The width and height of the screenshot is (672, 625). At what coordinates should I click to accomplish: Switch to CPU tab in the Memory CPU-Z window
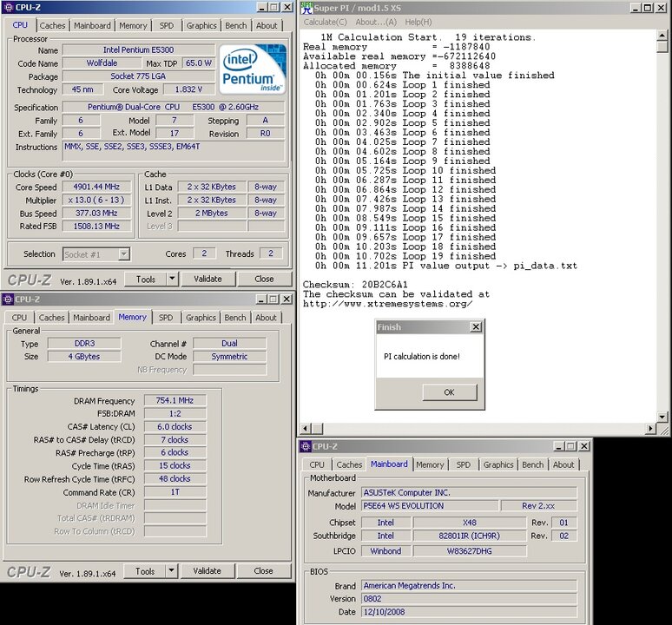(x=19, y=318)
